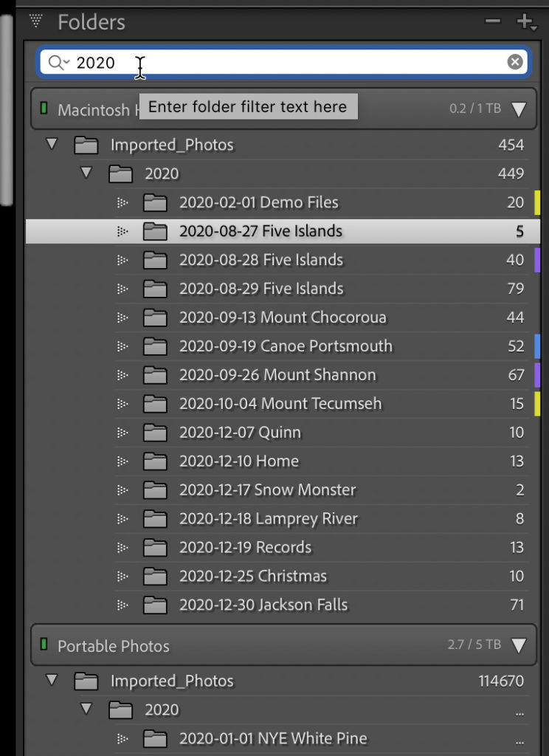
Task: Collapse first Imported_Photos folder tree
Action: click(x=52, y=144)
